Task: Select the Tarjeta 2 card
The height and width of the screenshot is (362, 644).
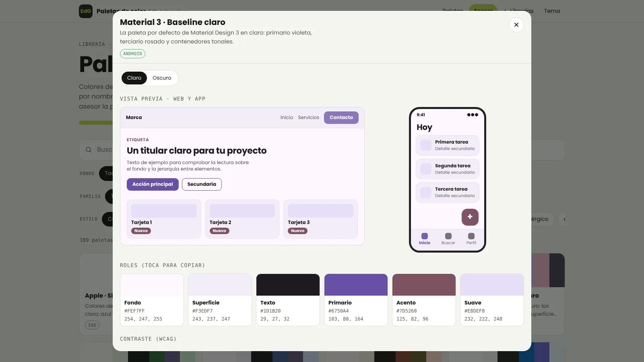Action: [x=242, y=219]
